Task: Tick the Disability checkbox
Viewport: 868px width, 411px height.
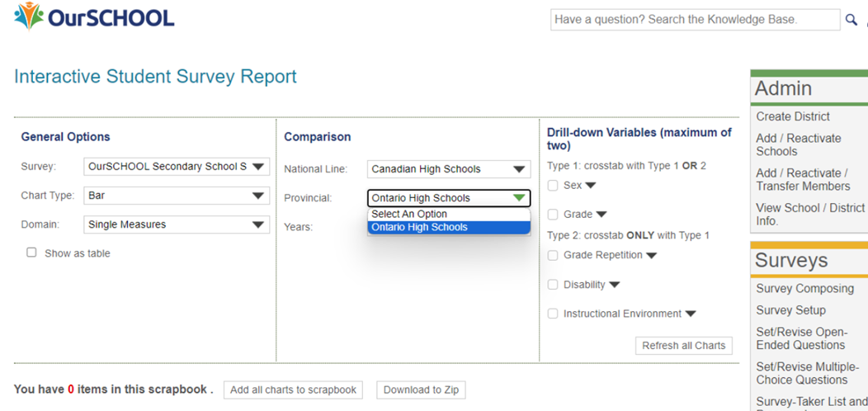Action: (553, 285)
